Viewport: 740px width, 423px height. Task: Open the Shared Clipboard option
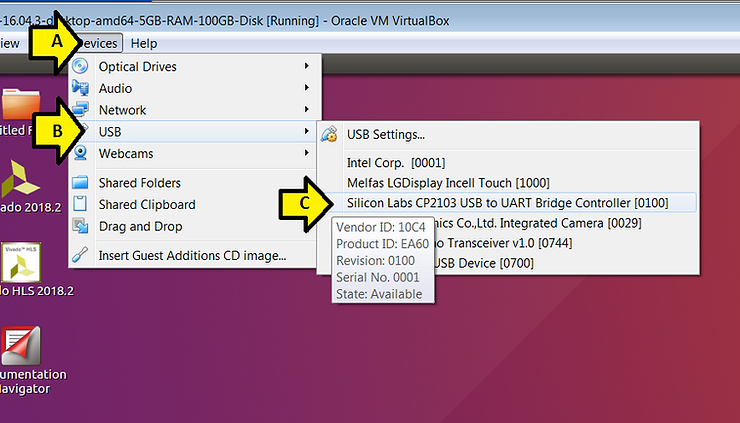pyautogui.click(x=147, y=205)
